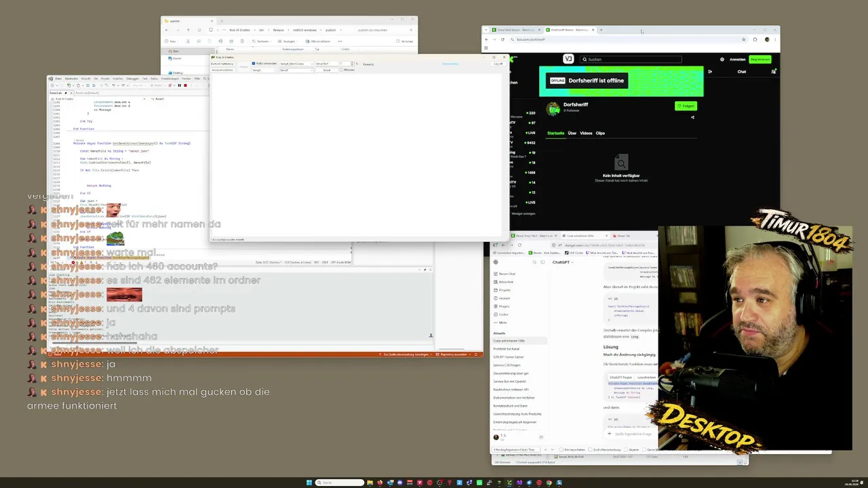The image size is (868, 488).
Task: Adjust the number stepper in Kick AI Chatter
Action: (x=353, y=64)
